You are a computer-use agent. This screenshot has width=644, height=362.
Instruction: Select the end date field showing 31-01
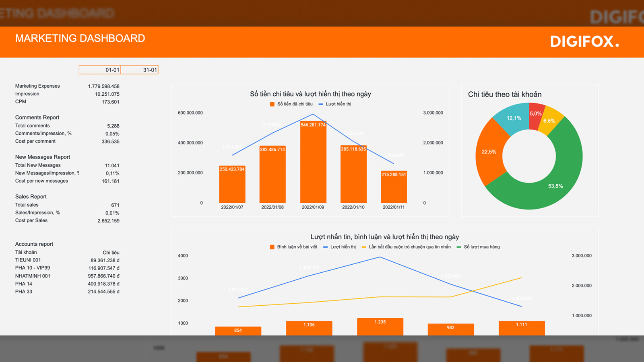(x=139, y=70)
